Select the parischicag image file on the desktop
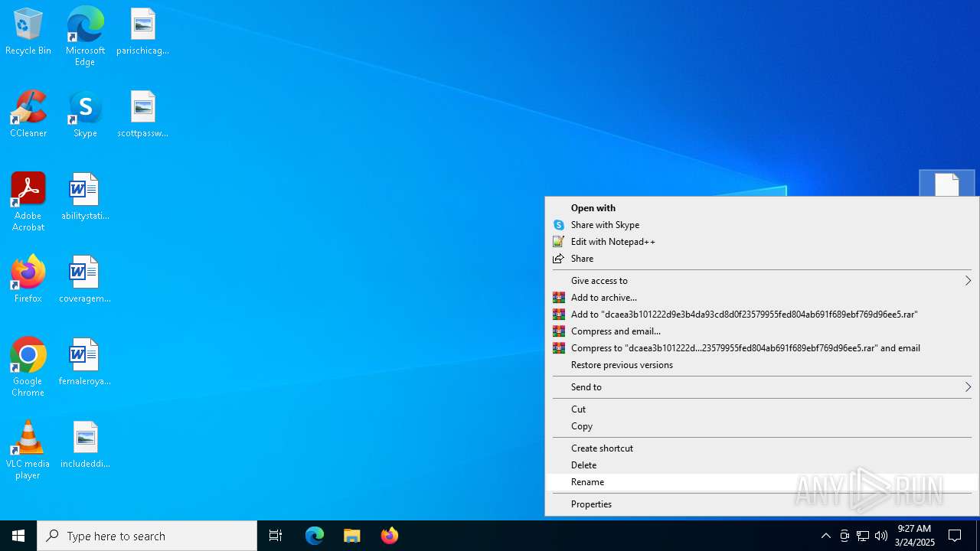This screenshot has width=980, height=551. 142,32
